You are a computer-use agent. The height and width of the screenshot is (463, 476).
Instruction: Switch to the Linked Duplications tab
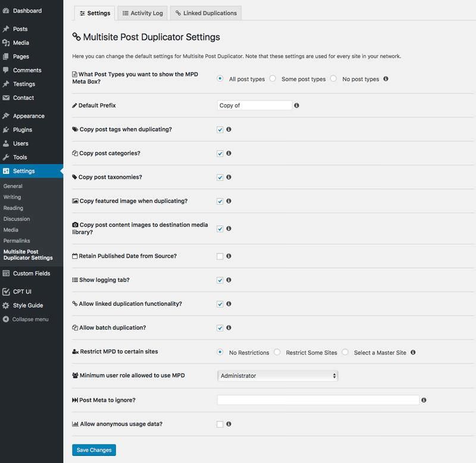[x=206, y=13]
